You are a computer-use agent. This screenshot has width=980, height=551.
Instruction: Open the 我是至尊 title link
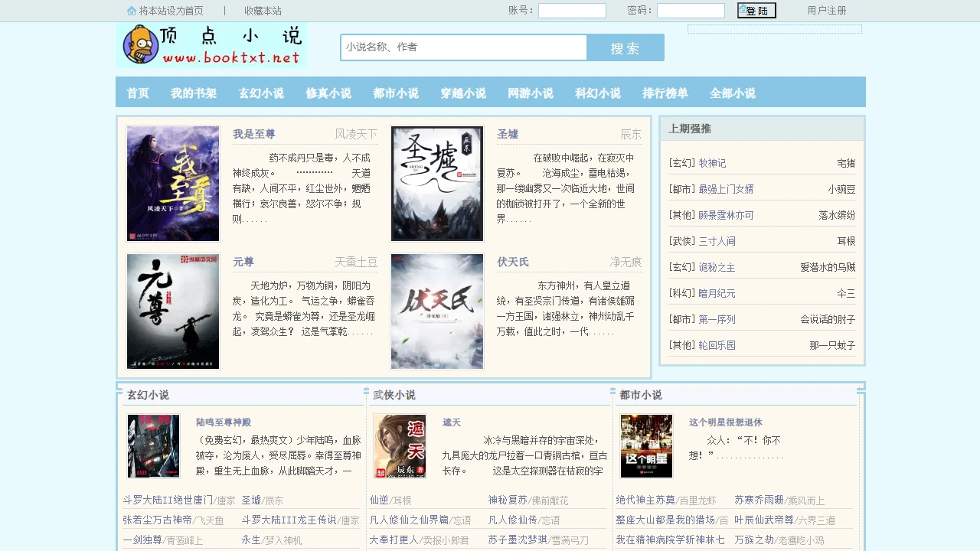point(254,134)
